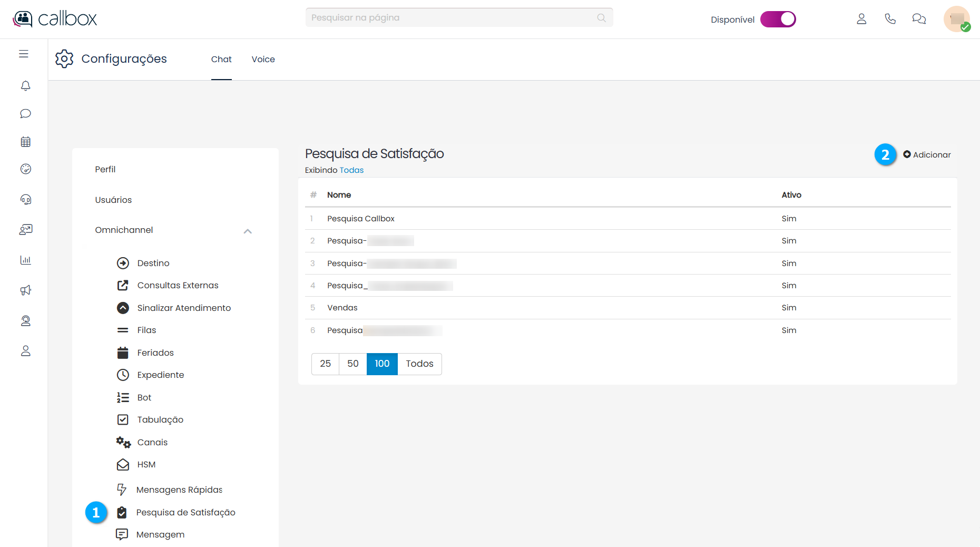Select 25 items per page
This screenshot has height=547, width=980.
coord(325,364)
